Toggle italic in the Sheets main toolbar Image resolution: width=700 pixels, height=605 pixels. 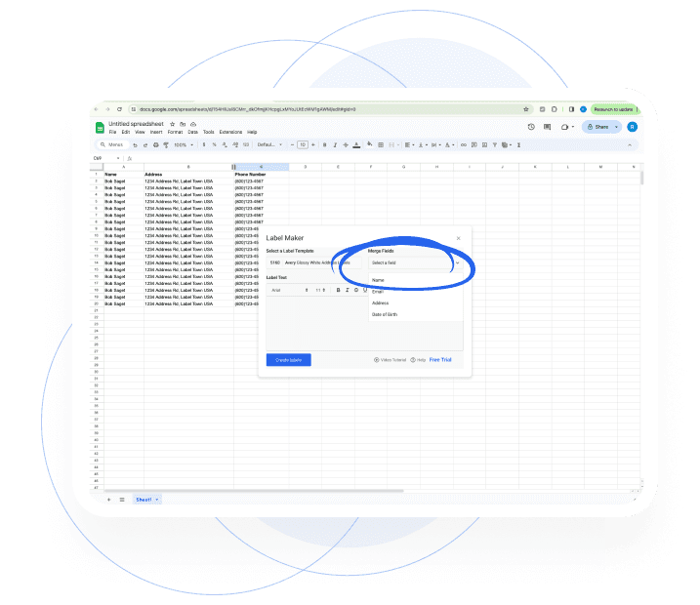click(x=335, y=145)
